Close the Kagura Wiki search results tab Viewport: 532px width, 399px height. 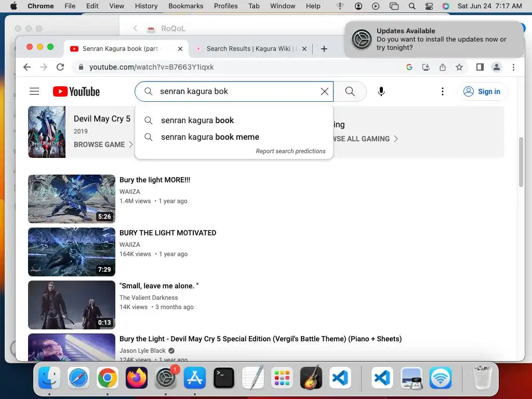pyautogui.click(x=304, y=49)
